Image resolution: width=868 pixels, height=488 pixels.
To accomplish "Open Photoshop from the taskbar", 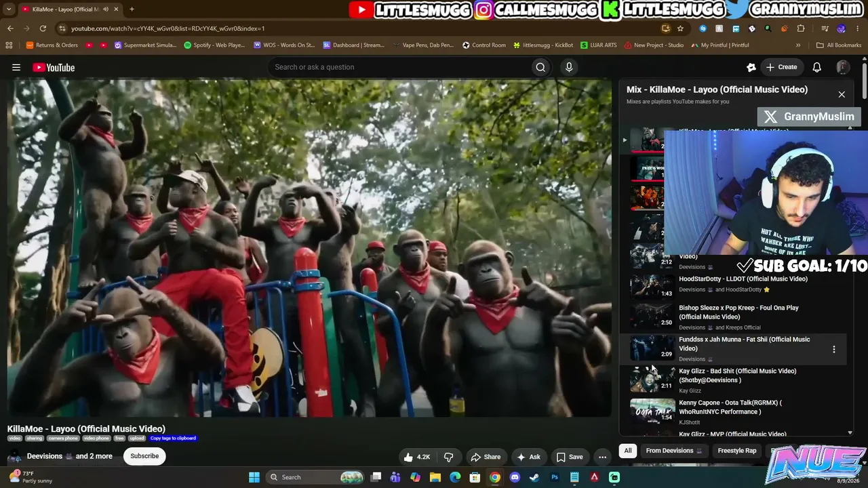I will point(555,477).
